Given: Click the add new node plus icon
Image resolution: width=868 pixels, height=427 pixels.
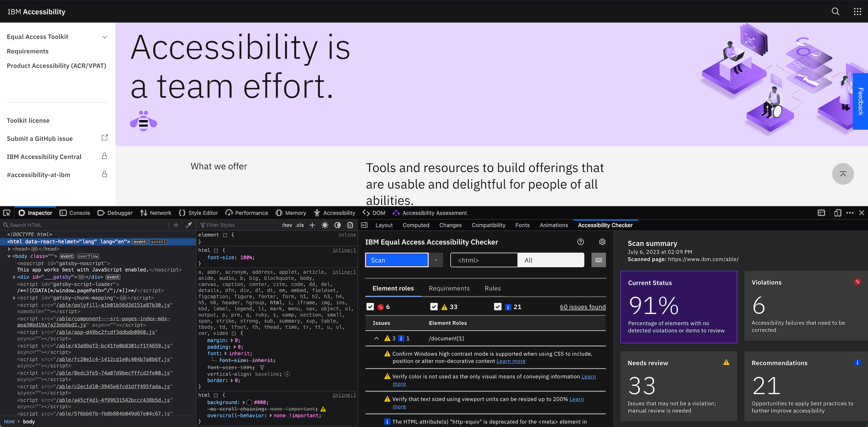Looking at the screenshot, I should [x=176, y=225].
